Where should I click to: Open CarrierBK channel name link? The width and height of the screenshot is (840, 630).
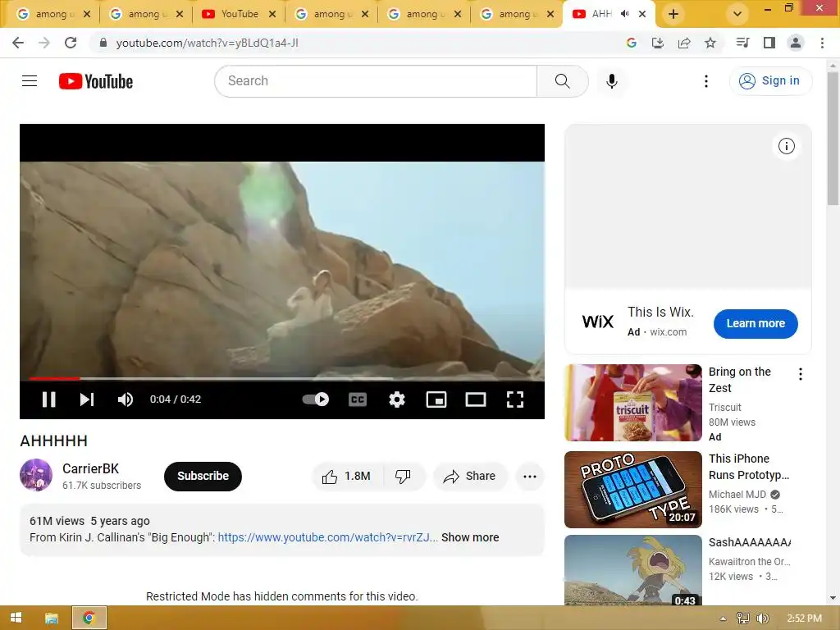click(x=90, y=468)
